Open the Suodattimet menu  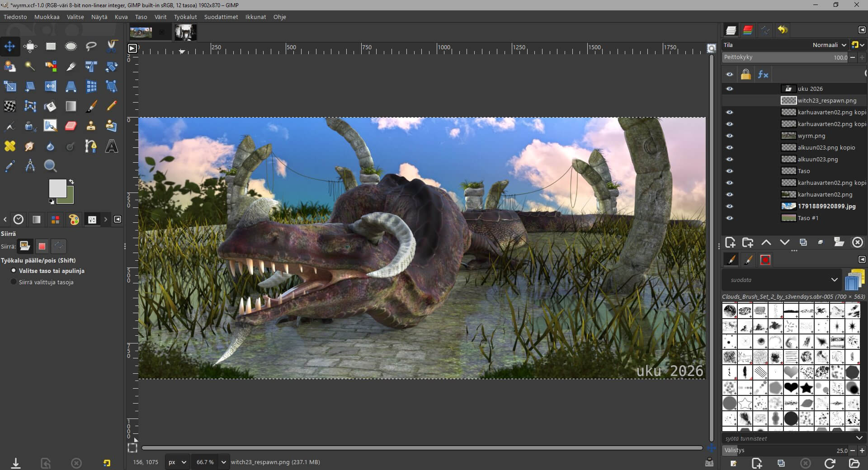[x=221, y=17]
